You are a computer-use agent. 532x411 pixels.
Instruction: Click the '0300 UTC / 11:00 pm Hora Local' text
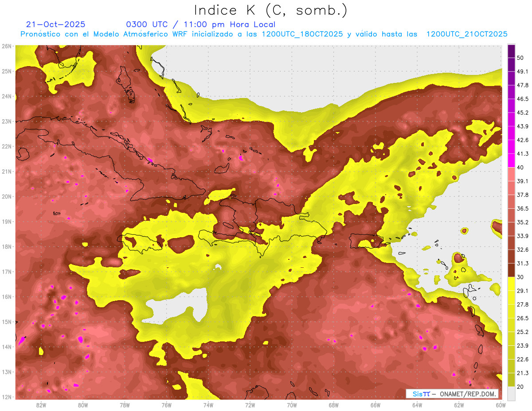pyautogui.click(x=200, y=24)
